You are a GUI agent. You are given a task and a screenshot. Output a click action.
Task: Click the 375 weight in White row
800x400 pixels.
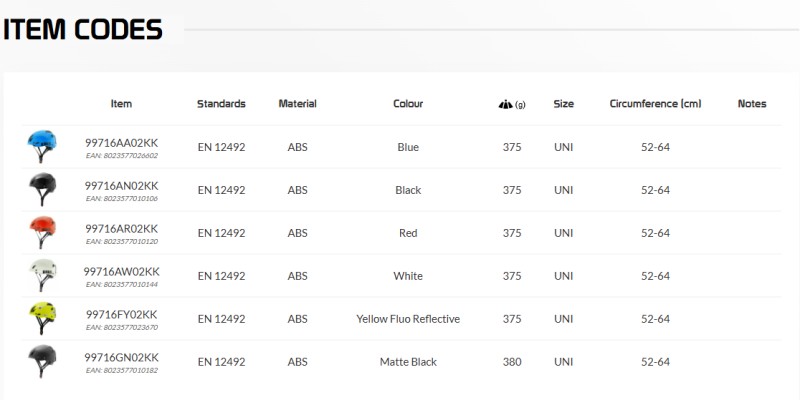pos(512,276)
